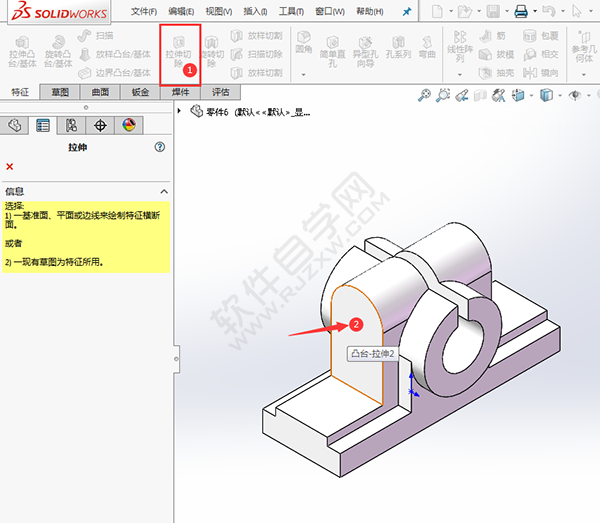Pick the 边界凸台/基体 boundary boss tool
Screen dimensions: 600x523
click(115, 73)
